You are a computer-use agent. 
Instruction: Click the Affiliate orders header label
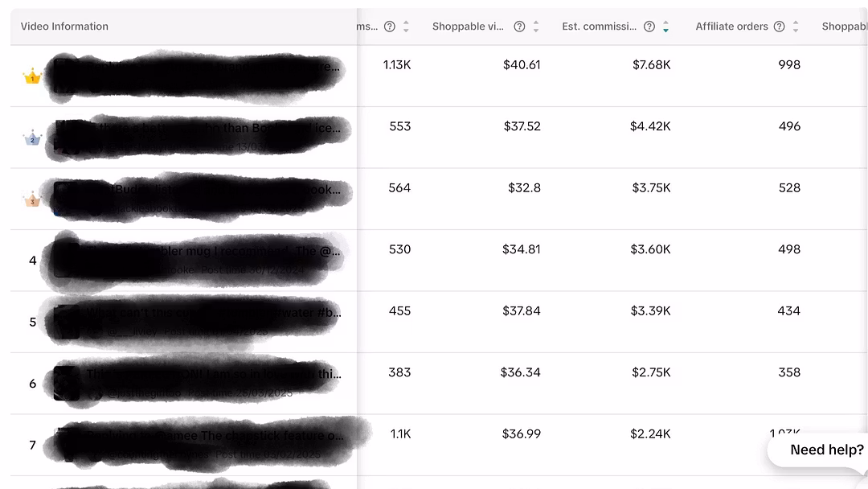tap(731, 27)
